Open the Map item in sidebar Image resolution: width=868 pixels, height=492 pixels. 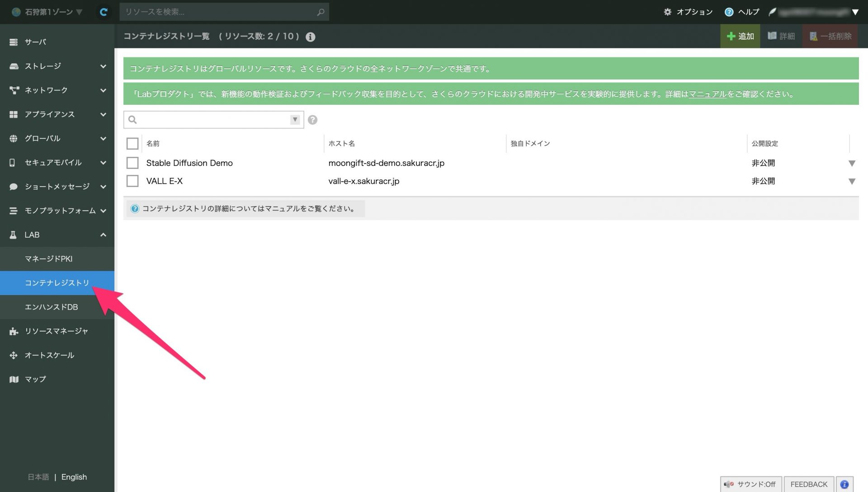[35, 379]
